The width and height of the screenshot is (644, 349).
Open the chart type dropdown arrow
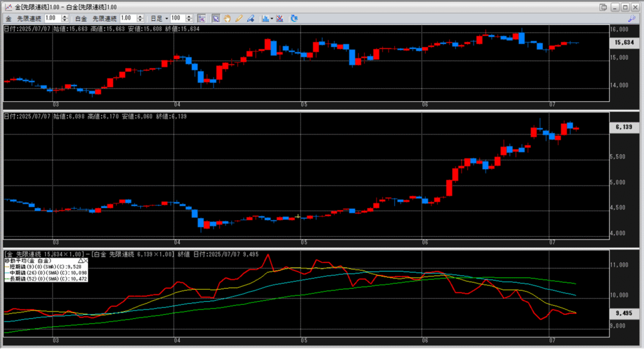[272, 19]
